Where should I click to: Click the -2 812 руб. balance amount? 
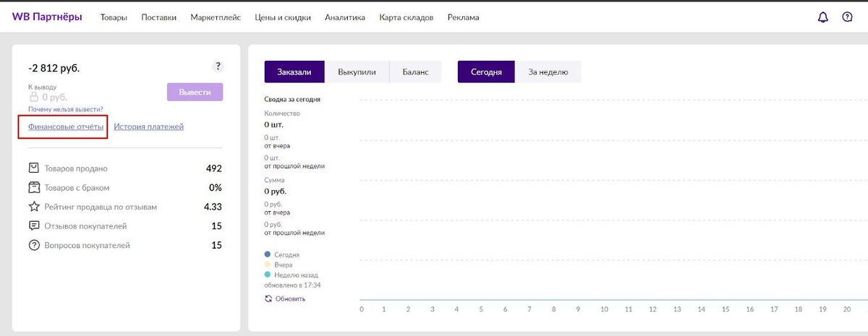pyautogui.click(x=54, y=68)
